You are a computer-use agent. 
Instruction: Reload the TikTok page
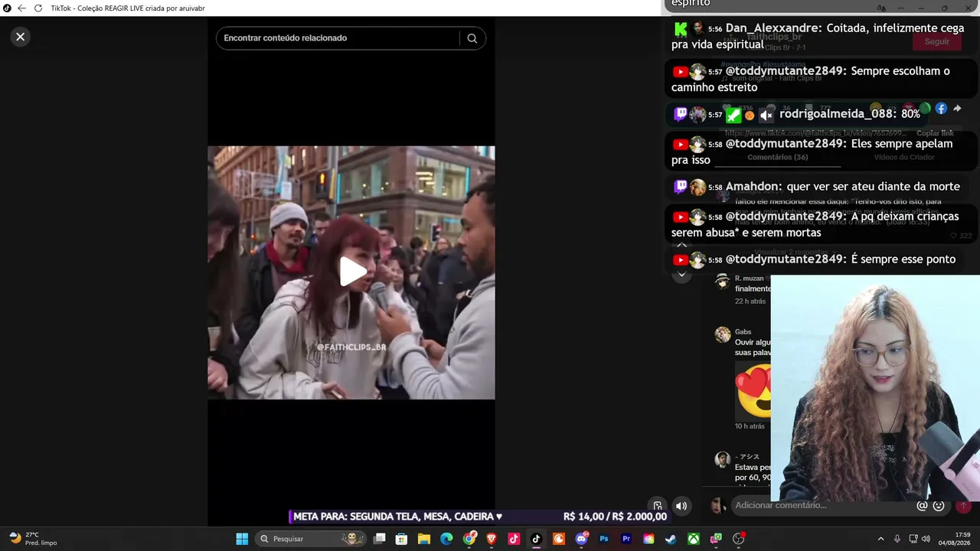(38, 8)
